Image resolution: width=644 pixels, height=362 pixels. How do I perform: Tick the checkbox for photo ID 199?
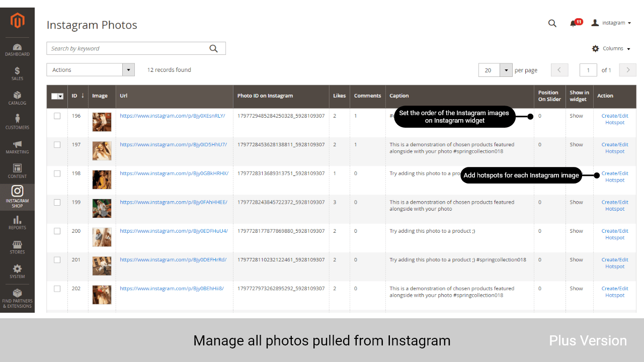57,202
